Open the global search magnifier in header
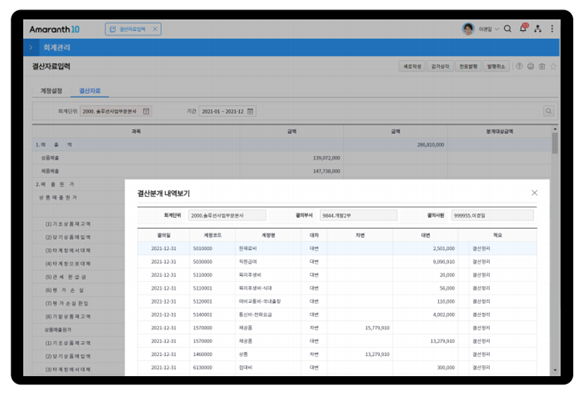The image size is (587, 399). [x=507, y=29]
